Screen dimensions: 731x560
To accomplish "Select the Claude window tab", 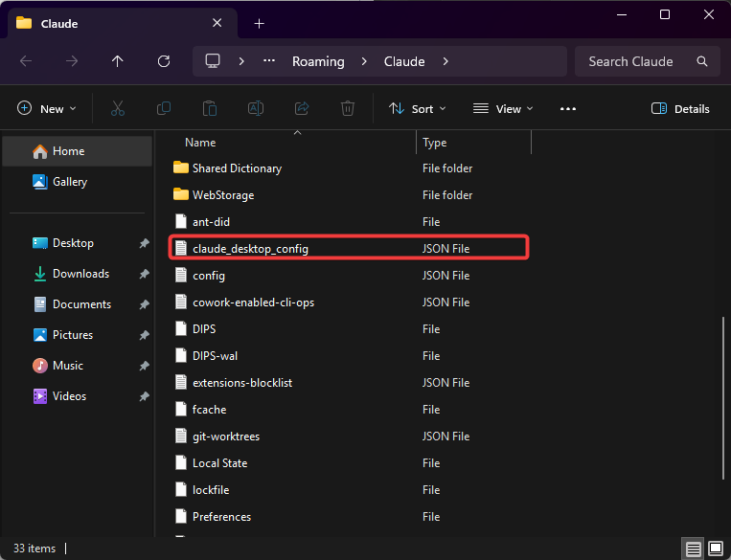I will coord(122,23).
